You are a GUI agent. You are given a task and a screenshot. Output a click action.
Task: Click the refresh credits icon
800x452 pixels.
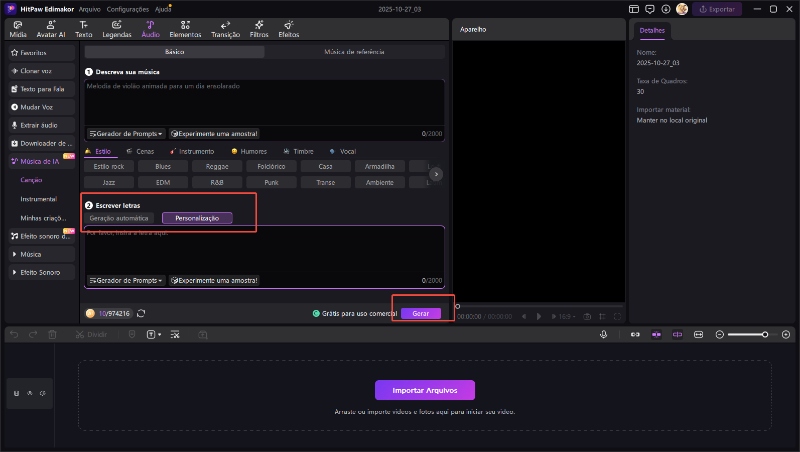(141, 313)
